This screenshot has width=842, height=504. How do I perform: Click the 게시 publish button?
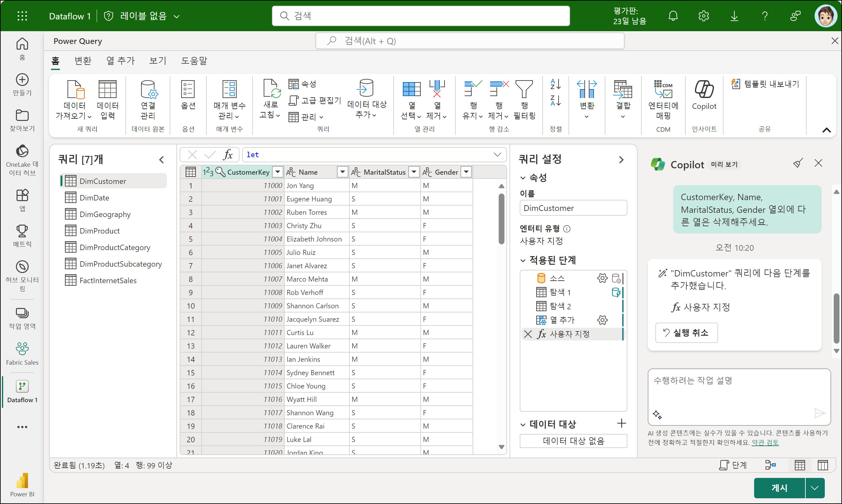[779, 488]
